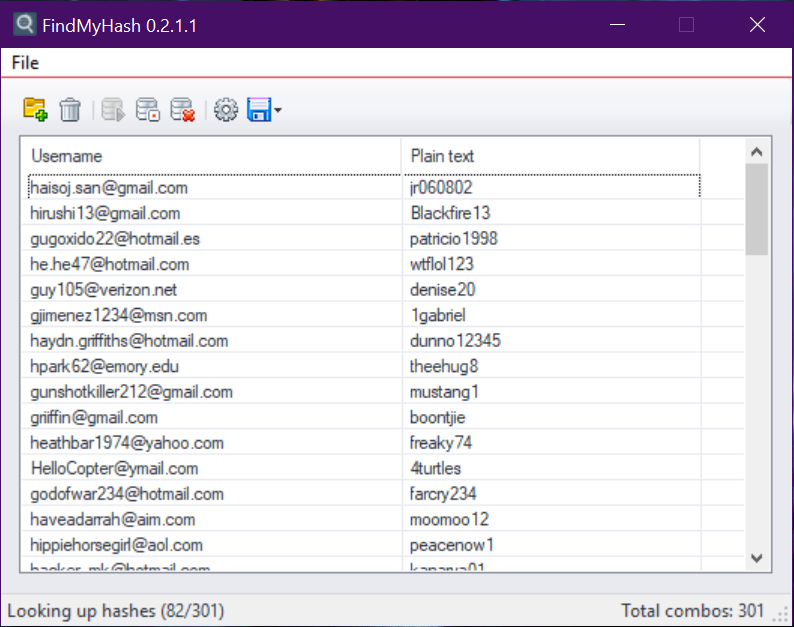Click the add file folder icon

point(35,110)
